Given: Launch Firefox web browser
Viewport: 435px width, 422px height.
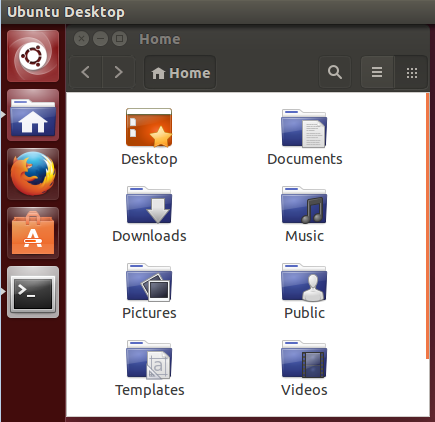Looking at the screenshot, I should point(33,174).
